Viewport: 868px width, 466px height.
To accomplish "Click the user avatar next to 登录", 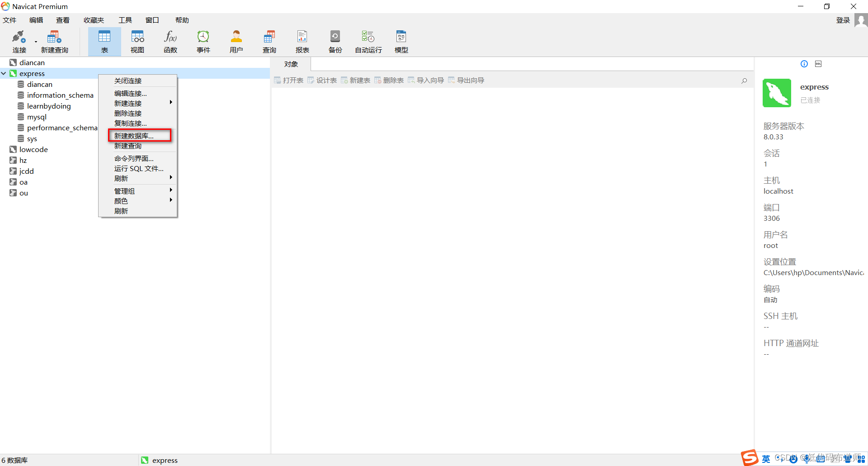I will [861, 20].
